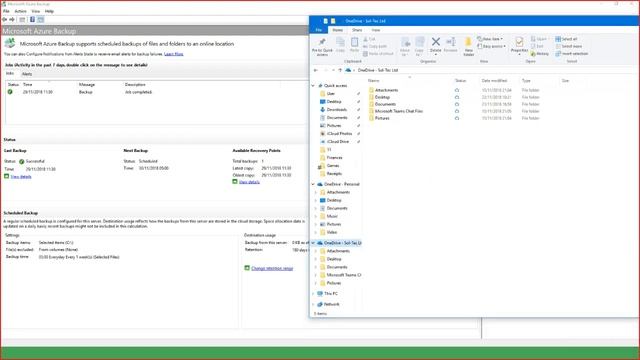Image resolution: width=640 pixels, height=360 pixels.
Task: Open Easy access dropdown in Explorer ribbon
Action: [x=491, y=47]
